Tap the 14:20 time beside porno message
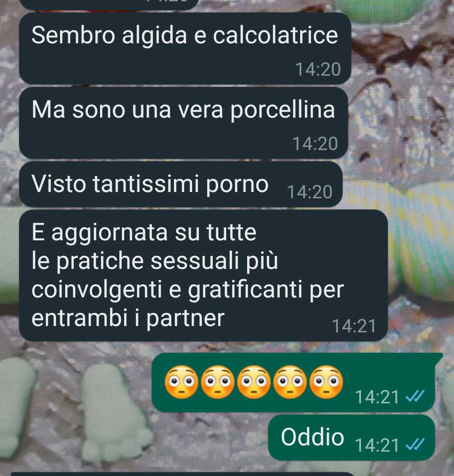 click(x=309, y=192)
